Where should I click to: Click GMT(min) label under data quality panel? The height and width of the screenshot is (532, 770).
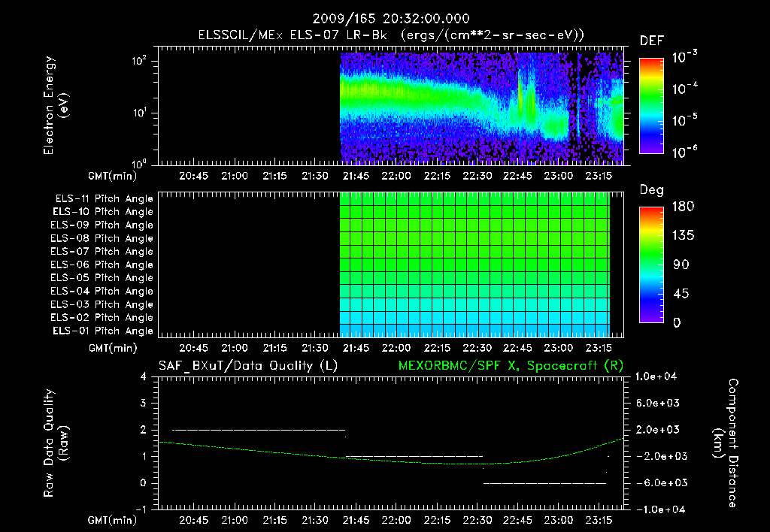113,520
